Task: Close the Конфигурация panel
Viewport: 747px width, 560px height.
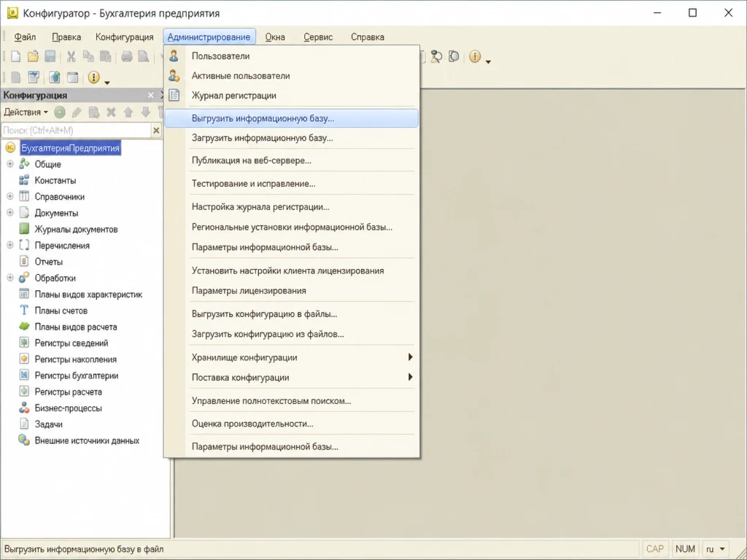Action: (150, 96)
